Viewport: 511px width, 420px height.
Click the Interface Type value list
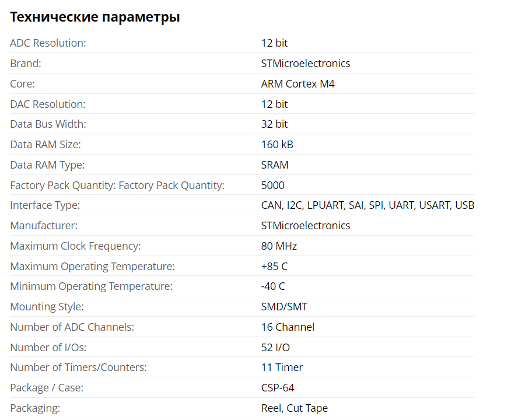point(367,205)
